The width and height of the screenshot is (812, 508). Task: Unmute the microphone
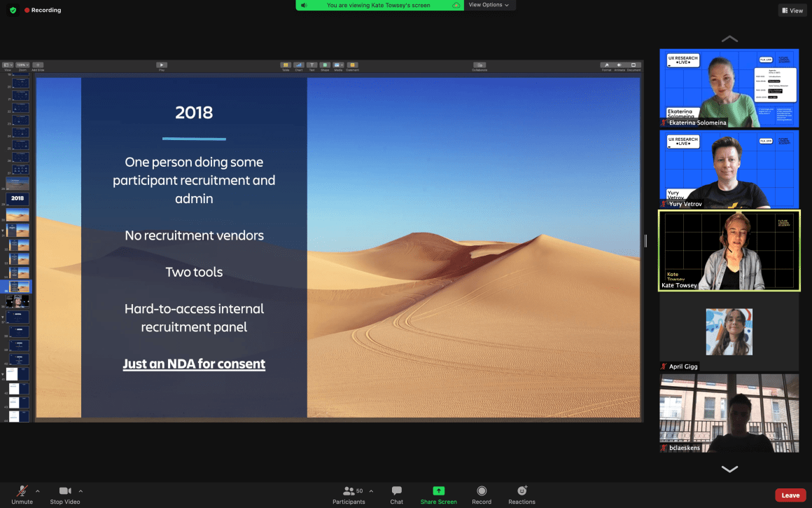tap(22, 495)
